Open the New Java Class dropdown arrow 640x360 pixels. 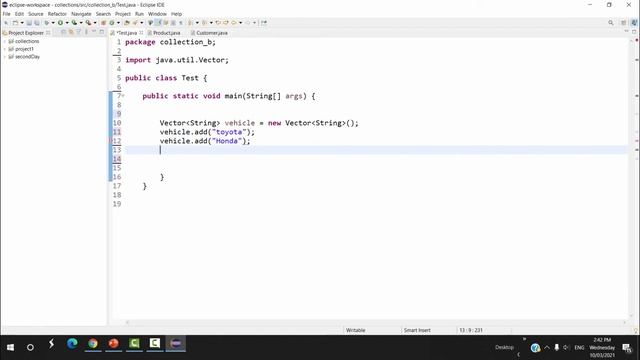click(x=118, y=23)
